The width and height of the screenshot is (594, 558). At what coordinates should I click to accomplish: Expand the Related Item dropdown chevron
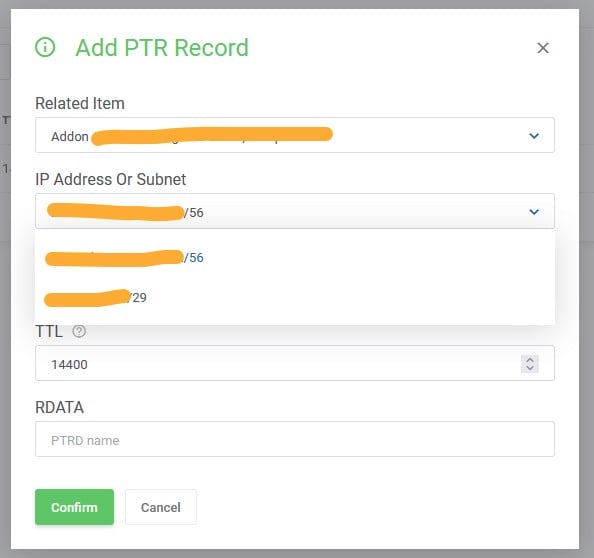(534, 136)
